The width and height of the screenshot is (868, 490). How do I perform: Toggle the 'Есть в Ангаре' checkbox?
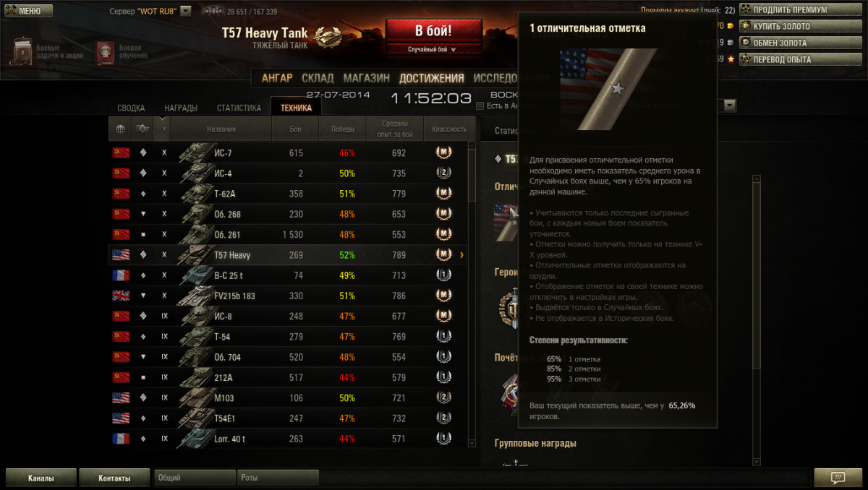point(480,106)
